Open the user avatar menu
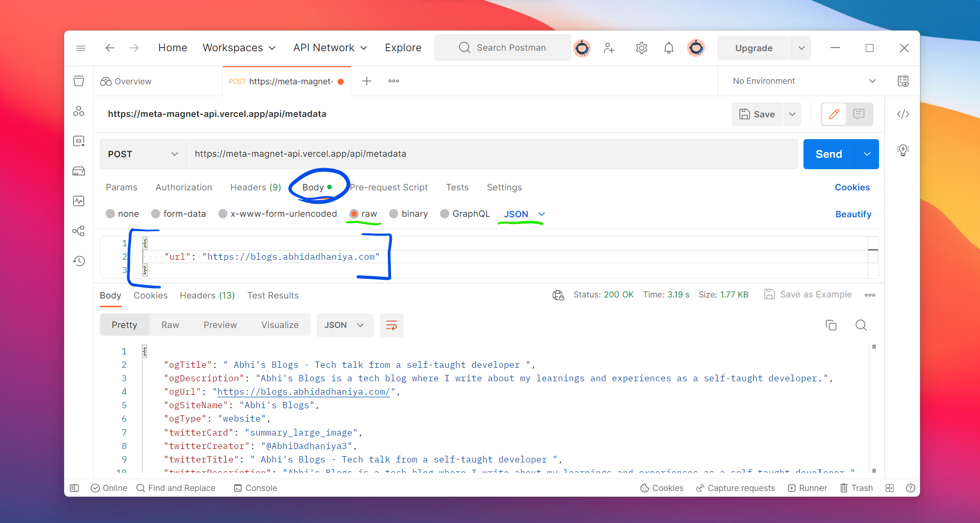980x523 pixels. click(696, 48)
